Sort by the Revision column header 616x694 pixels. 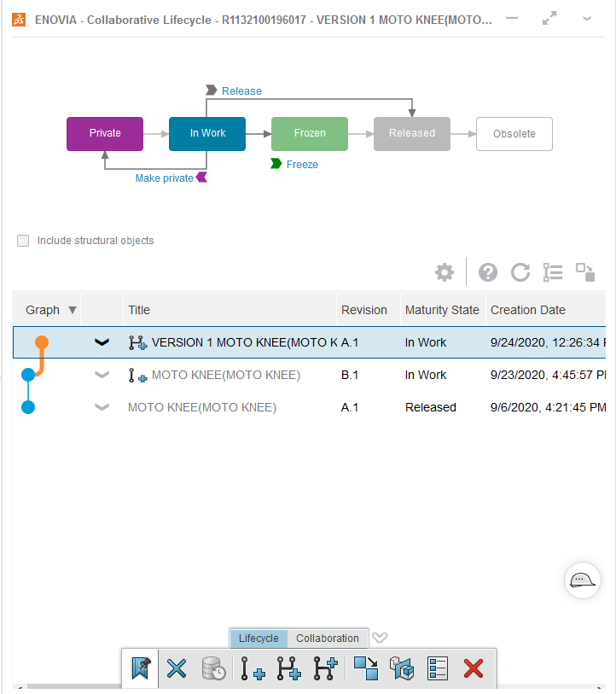(369, 310)
